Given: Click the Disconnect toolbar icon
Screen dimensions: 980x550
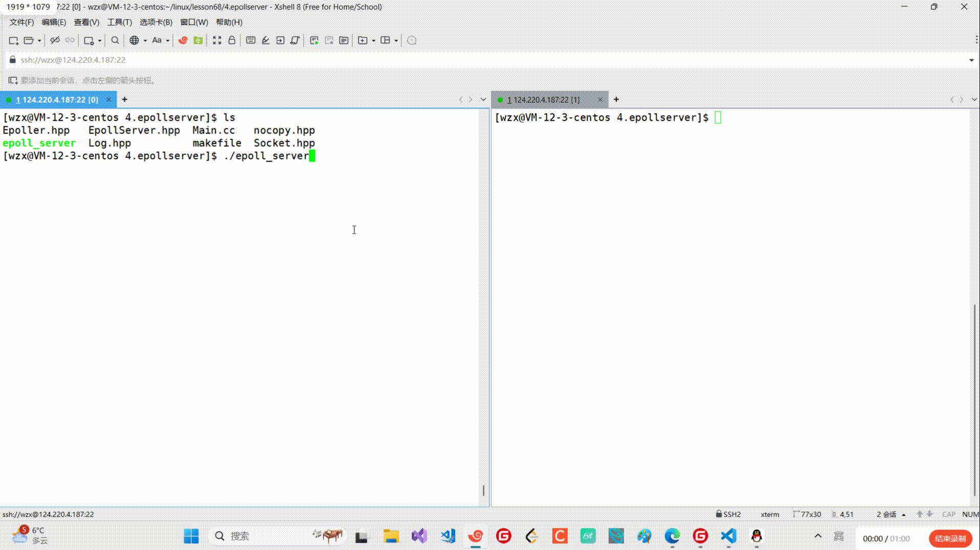Looking at the screenshot, I should click(55, 40).
